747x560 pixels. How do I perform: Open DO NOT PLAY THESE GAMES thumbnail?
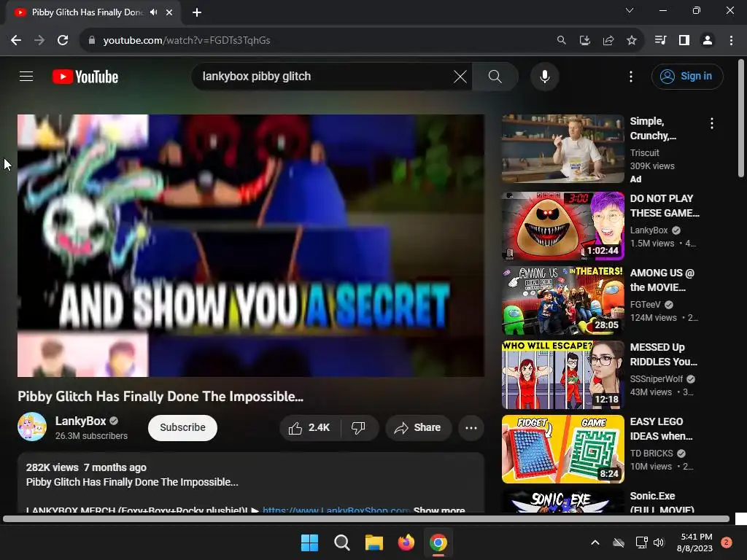pos(562,226)
